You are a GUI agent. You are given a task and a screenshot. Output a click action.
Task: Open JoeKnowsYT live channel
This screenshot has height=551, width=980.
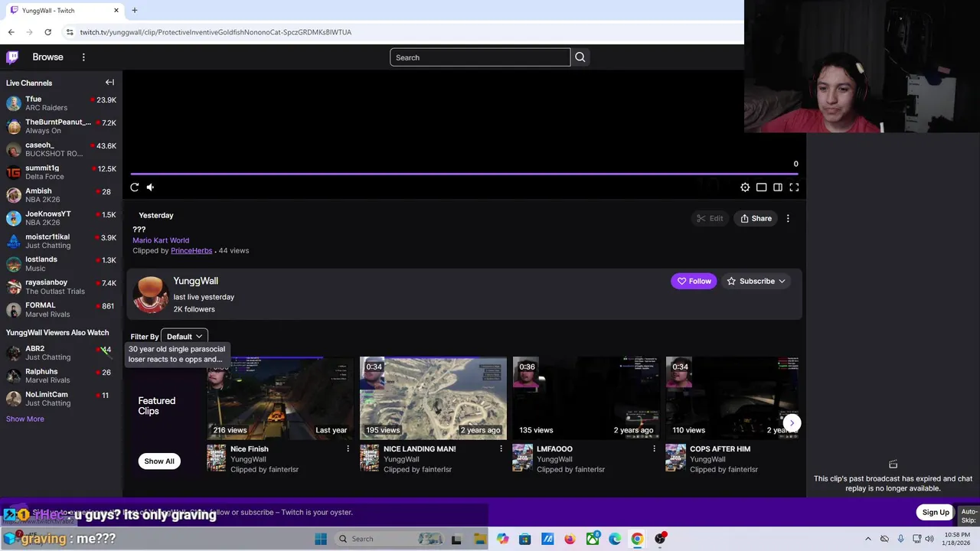61,218
